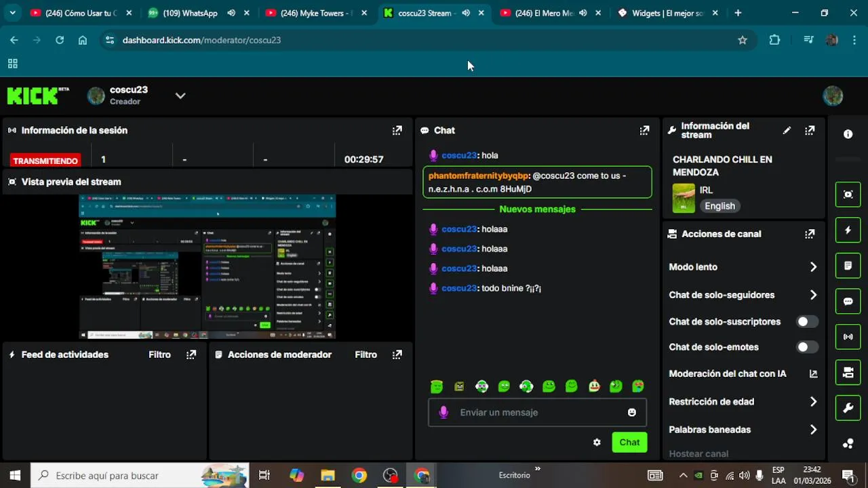868x488 pixels.
Task: Open Moderación del chat con IA
Action: [728, 373]
